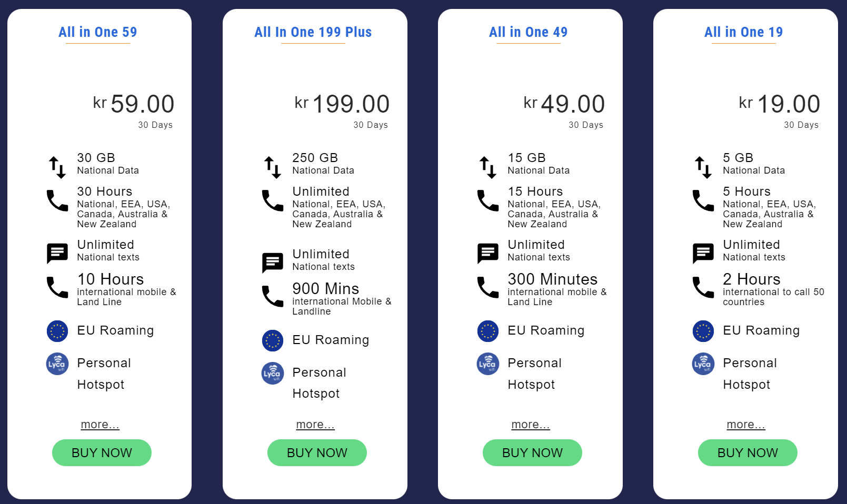Expand more details on All In One 199 Plus

point(315,425)
